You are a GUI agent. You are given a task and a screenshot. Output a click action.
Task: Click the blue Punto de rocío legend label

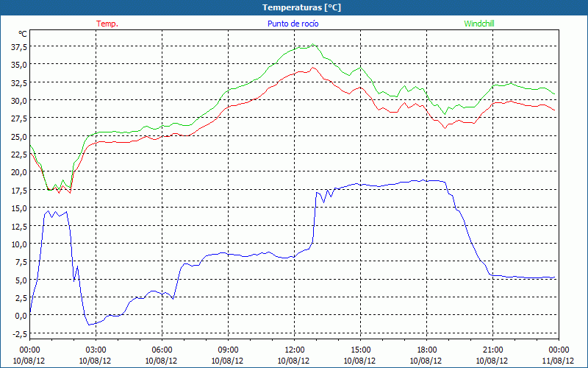293,24
